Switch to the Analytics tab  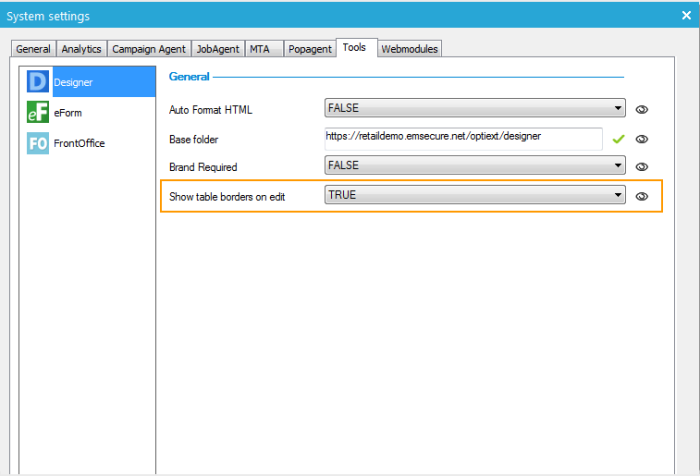point(81,49)
